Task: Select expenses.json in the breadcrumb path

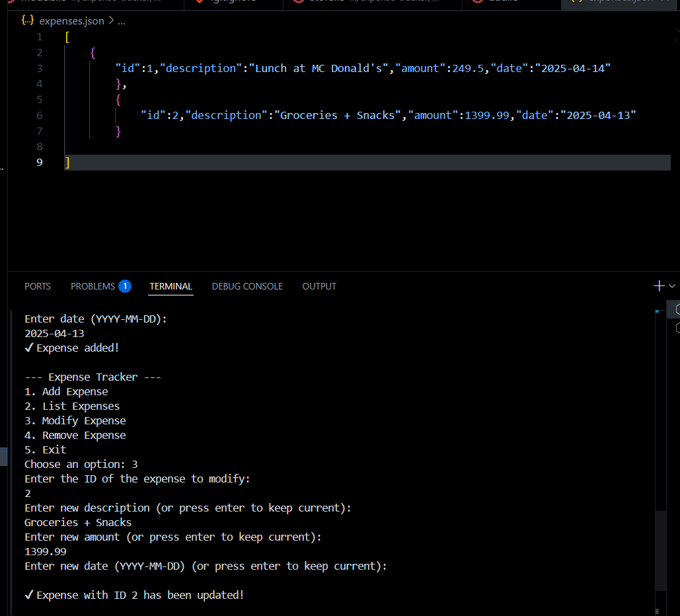Action: coord(71,21)
